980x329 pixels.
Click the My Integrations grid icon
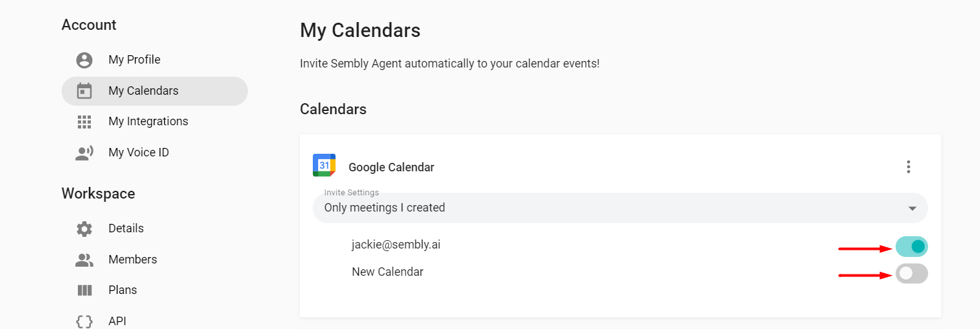click(x=84, y=121)
